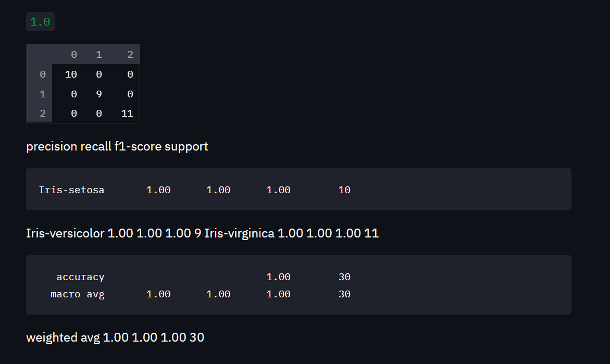This screenshot has width=610, height=364.
Task: Click the green 1.0 accuracy value
Action: click(x=40, y=22)
